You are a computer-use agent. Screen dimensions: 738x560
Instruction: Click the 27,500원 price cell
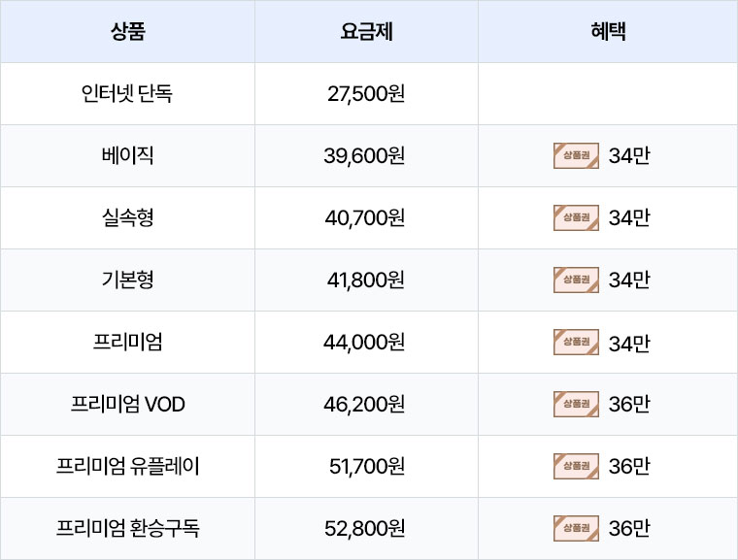[x=366, y=93]
